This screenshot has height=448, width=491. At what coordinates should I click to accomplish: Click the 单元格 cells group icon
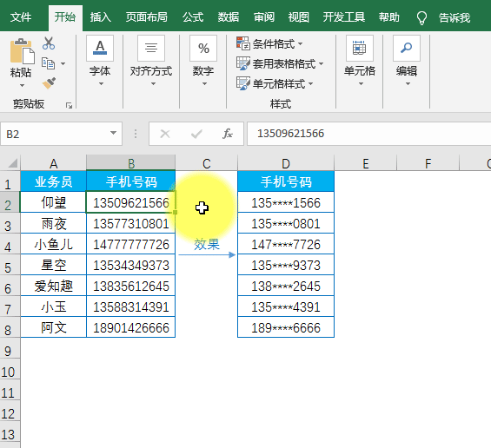360,48
